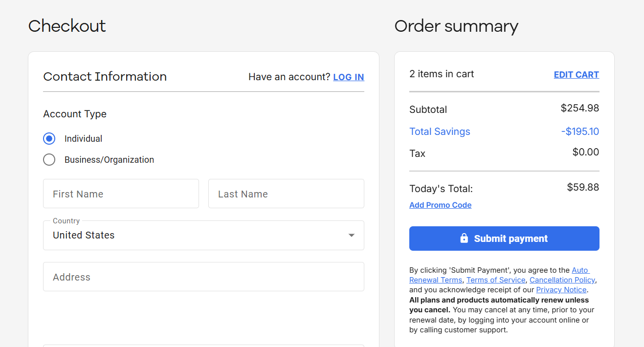Click the Submit payment button

504,239
